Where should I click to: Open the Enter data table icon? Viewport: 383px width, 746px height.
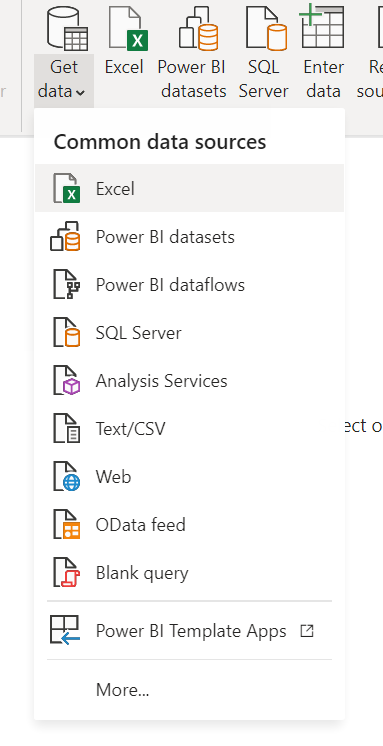point(322,27)
